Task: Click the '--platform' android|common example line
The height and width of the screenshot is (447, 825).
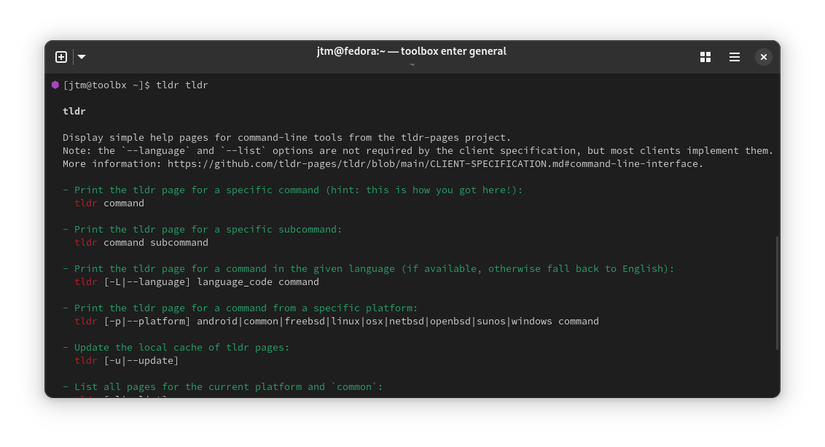Action: 336,321
